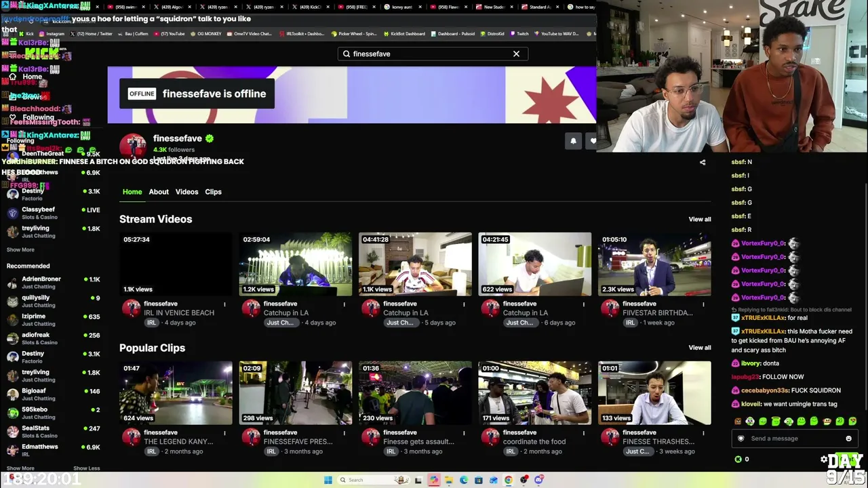The image size is (868, 488).
Task: Select the last green quick emote
Action: 852,422
